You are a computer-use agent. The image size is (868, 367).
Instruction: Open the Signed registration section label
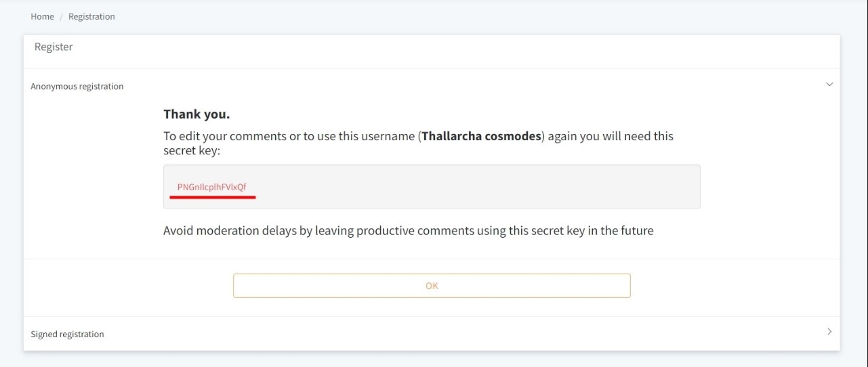[x=68, y=334]
